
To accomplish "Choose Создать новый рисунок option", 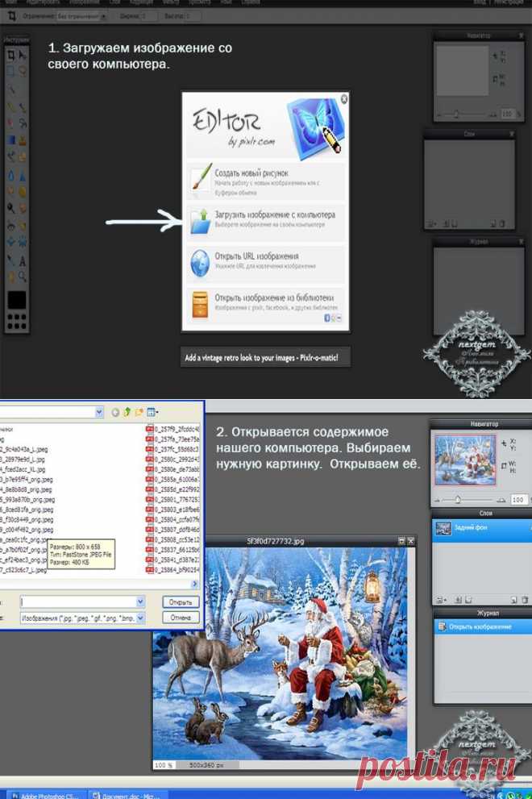I will pos(265,182).
